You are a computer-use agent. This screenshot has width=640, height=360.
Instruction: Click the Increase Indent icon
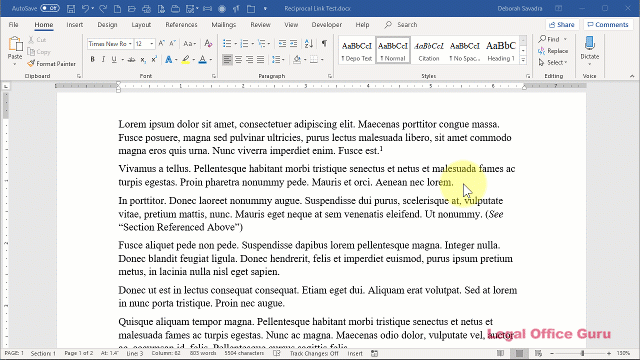[293, 43]
